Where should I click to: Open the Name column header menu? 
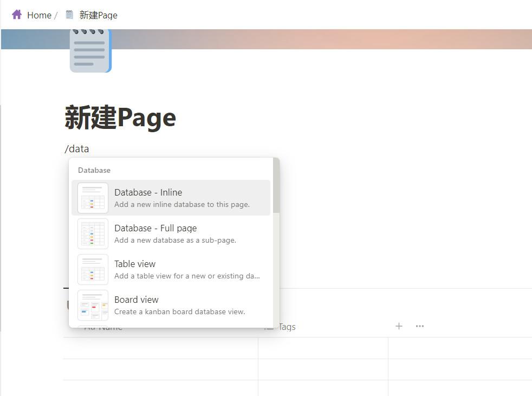pyautogui.click(x=108, y=327)
